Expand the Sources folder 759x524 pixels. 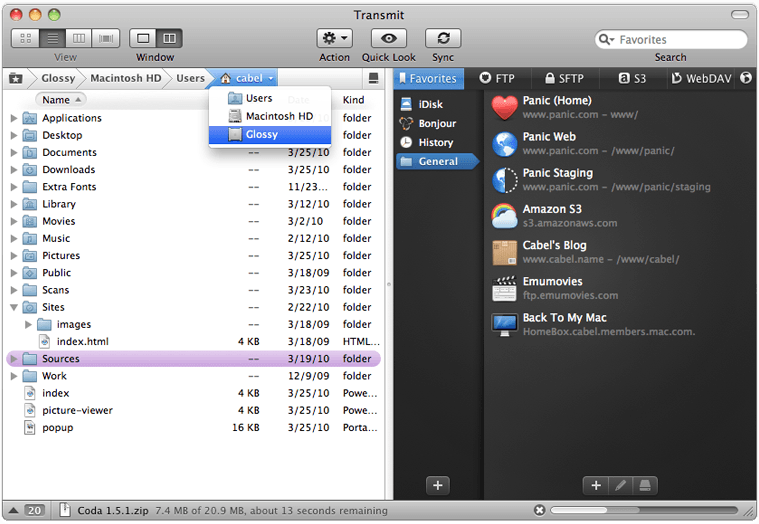tap(13, 359)
